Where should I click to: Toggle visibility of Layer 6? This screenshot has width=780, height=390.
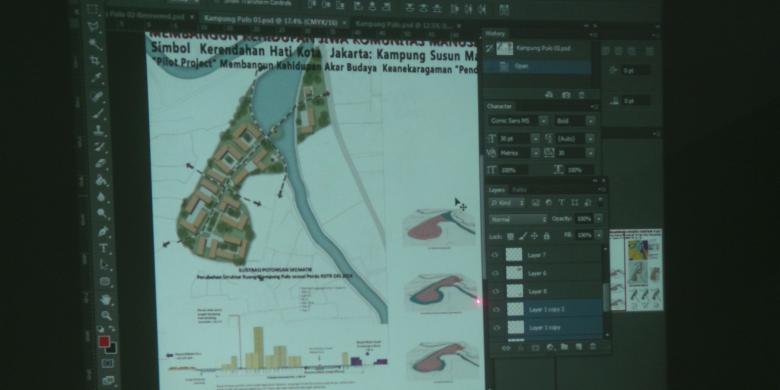tap(495, 273)
